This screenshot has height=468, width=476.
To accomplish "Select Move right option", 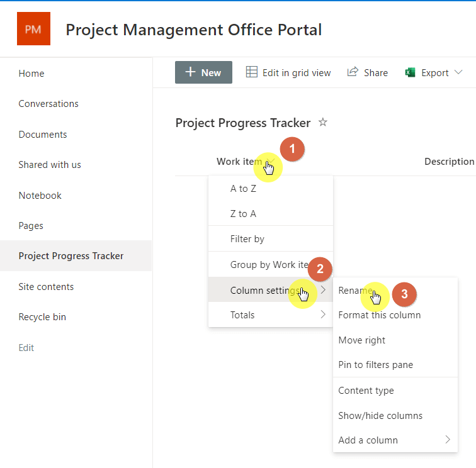I will point(395,340).
